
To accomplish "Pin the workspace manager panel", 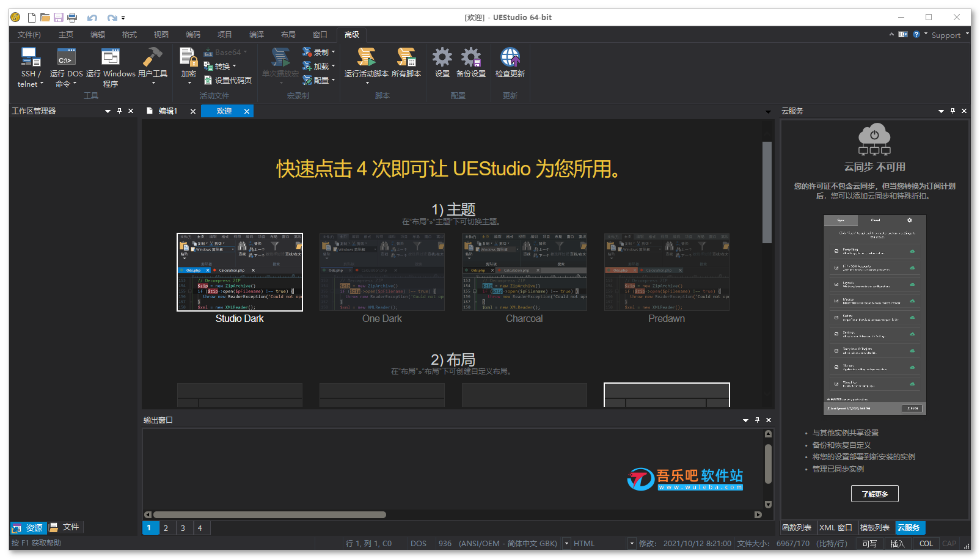I will pyautogui.click(x=120, y=111).
